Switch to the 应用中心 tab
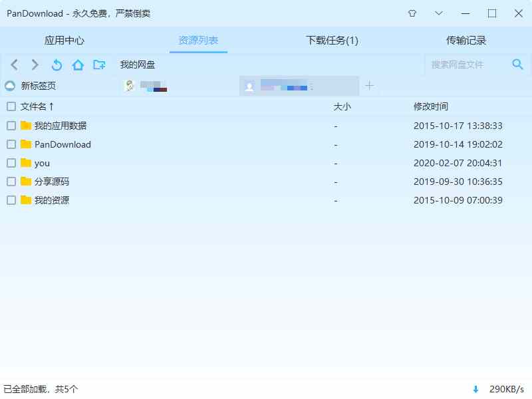The width and height of the screenshot is (532, 399). pyautogui.click(x=64, y=41)
